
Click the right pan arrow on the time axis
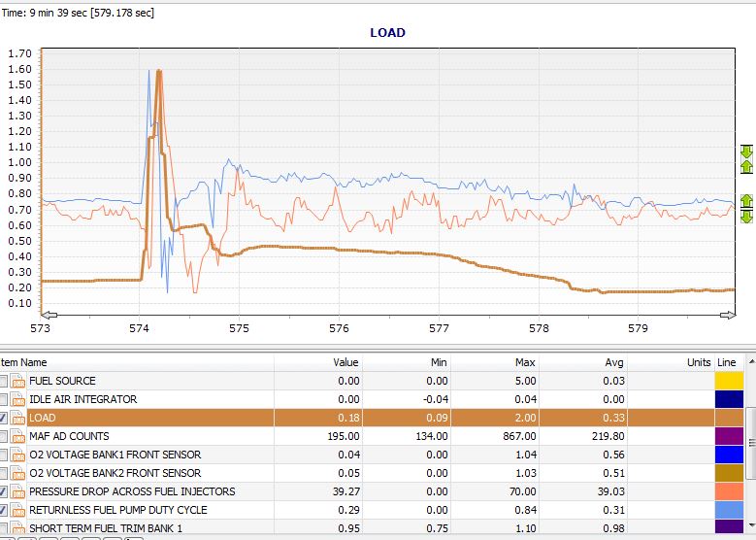[x=728, y=315]
